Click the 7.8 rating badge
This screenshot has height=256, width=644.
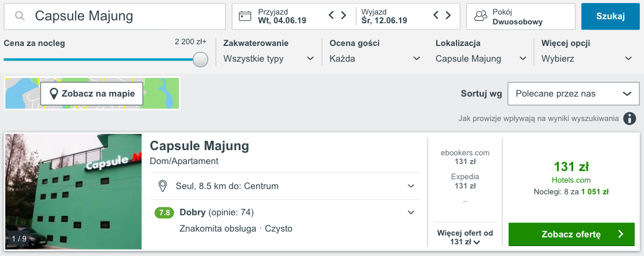click(x=164, y=213)
